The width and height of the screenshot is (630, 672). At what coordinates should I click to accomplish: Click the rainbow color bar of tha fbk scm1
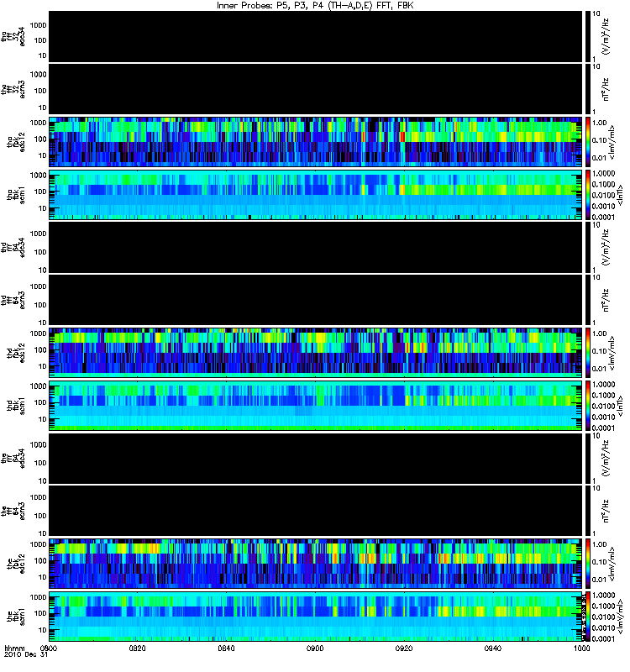tap(587, 195)
